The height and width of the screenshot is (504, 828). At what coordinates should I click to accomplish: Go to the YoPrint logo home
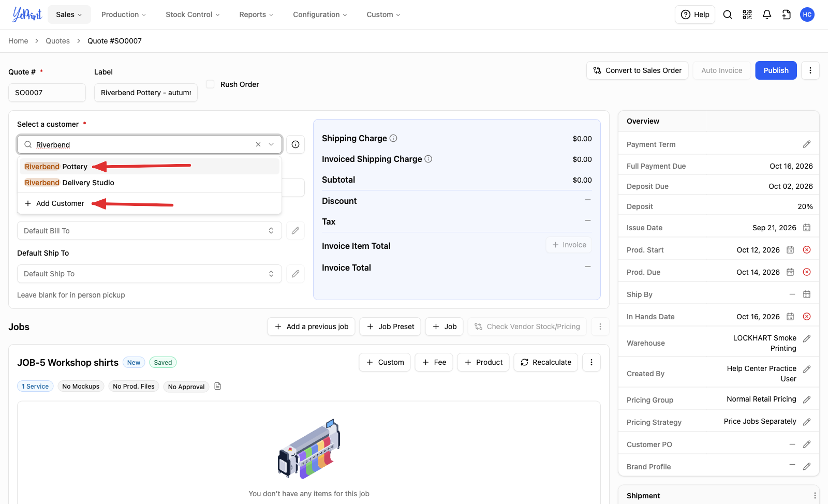27,14
